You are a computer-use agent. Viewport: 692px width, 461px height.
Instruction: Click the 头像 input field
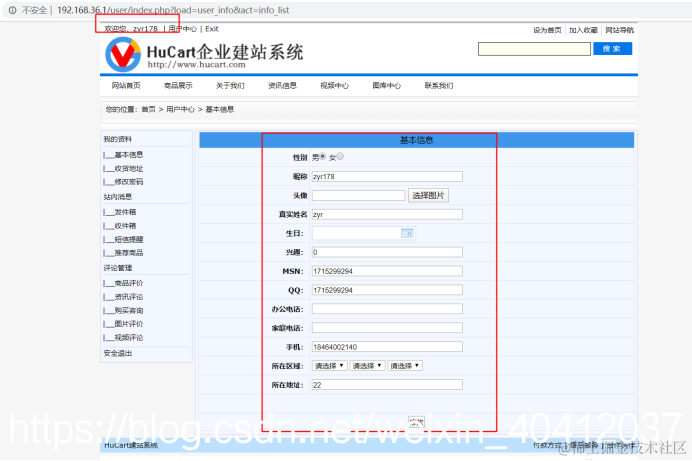point(358,195)
